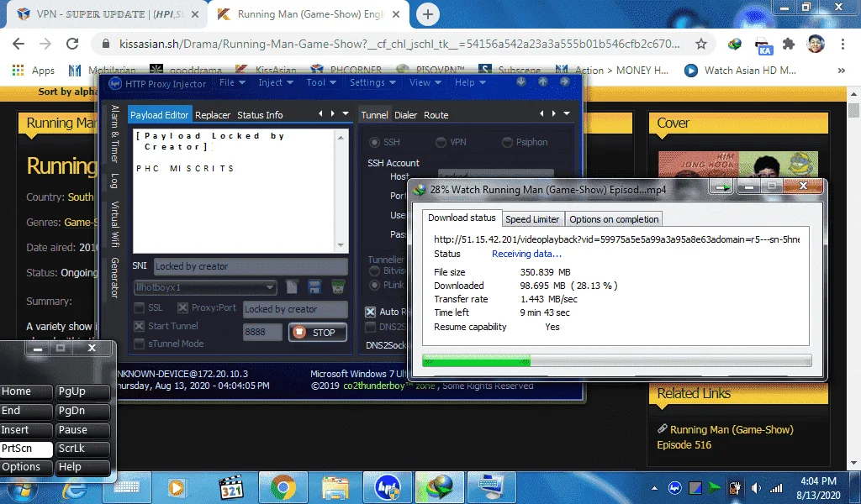Screen dimensions: 861x504
Task: Go back in Chrome
Action: point(18,44)
